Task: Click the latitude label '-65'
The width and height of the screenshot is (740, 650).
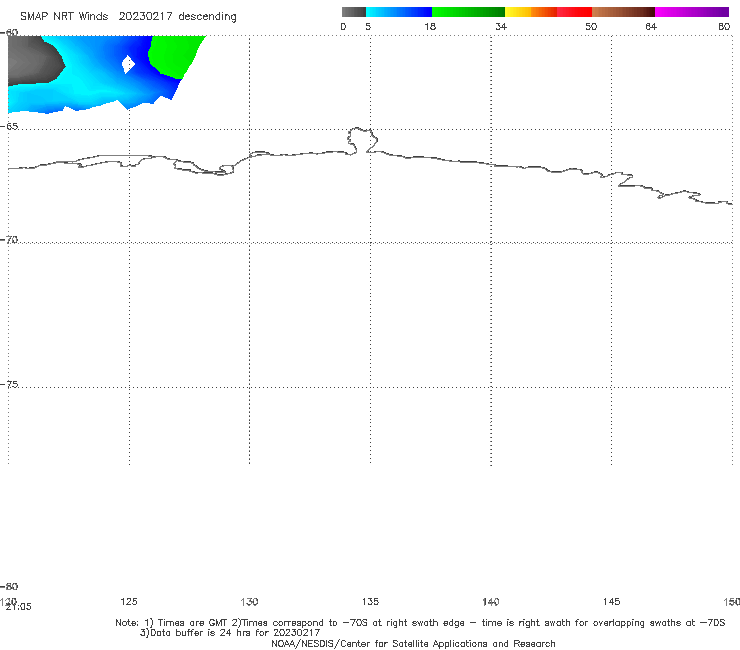Action: (x=9, y=127)
